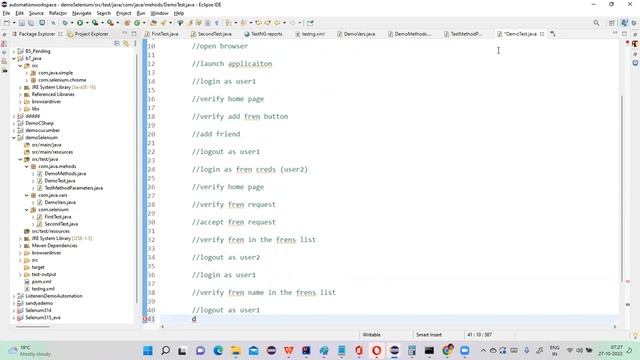
Task: Click the Save All toolbar icon
Action: pos(31,23)
